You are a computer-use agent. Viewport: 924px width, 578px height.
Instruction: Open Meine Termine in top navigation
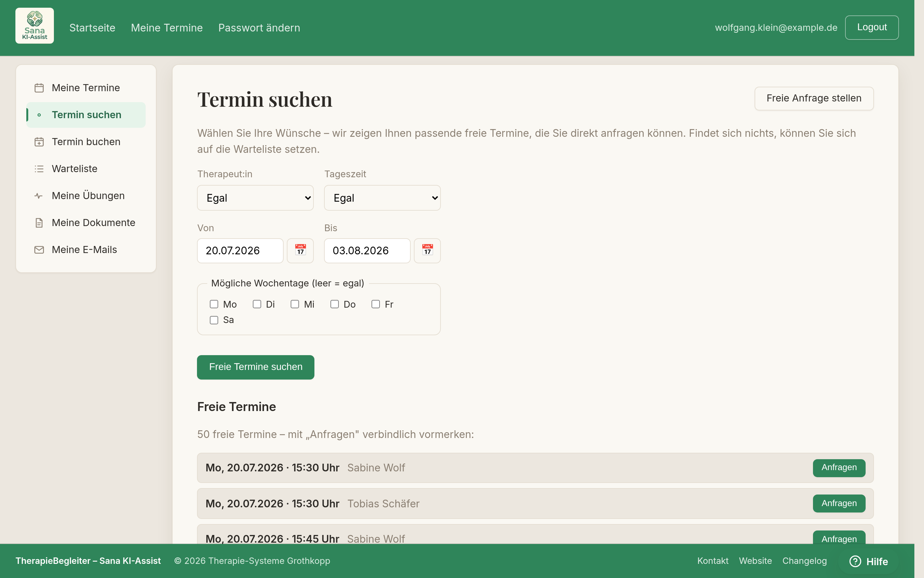point(167,28)
